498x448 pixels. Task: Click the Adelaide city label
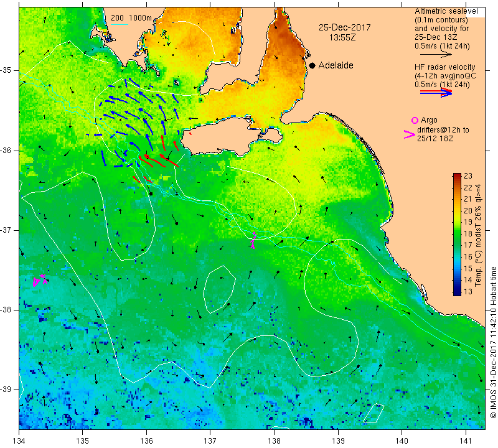(336, 65)
